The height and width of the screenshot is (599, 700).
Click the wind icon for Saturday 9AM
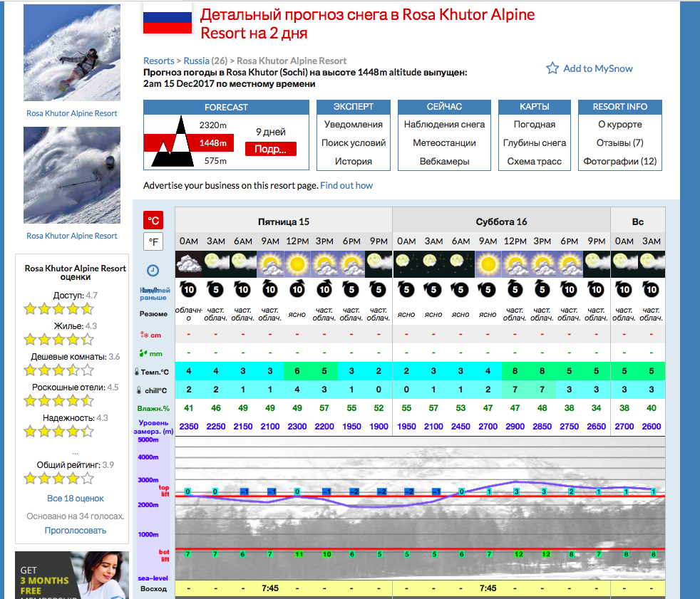click(488, 289)
